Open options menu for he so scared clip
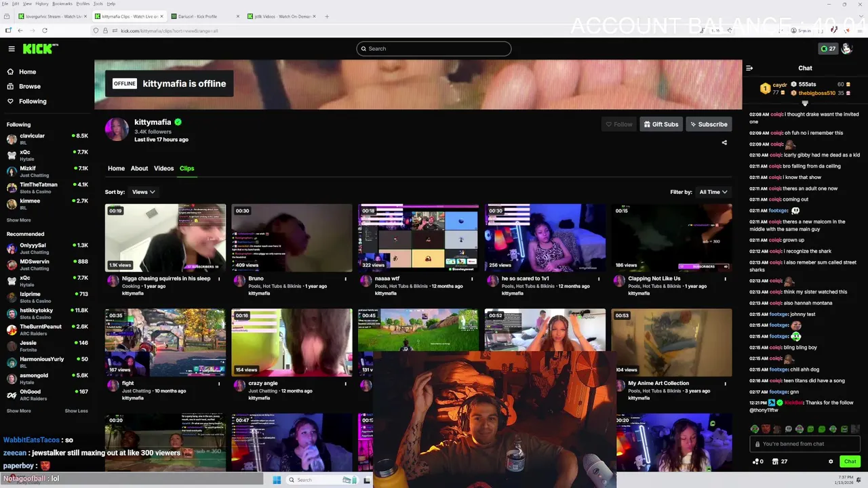The image size is (868, 488). click(599, 279)
